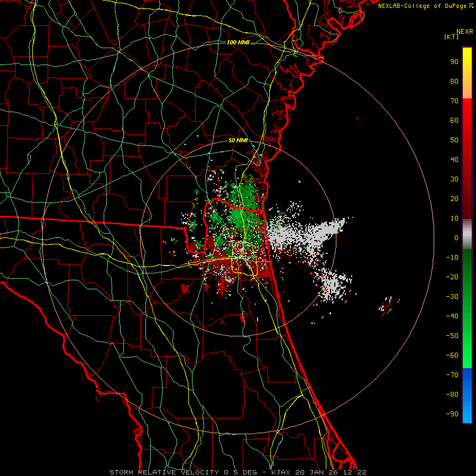Click the -20 knot scale label
Screen dimensions: 476x476
452,277
